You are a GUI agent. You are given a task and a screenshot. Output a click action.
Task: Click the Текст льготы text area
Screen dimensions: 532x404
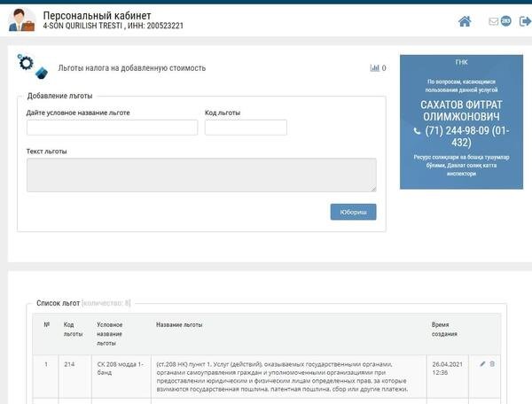click(201, 175)
